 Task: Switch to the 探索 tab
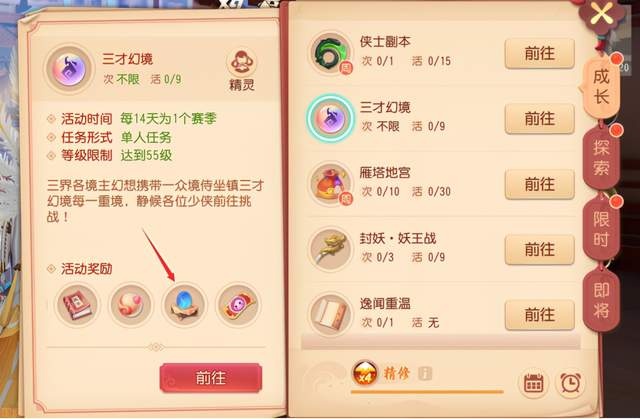pos(601,158)
